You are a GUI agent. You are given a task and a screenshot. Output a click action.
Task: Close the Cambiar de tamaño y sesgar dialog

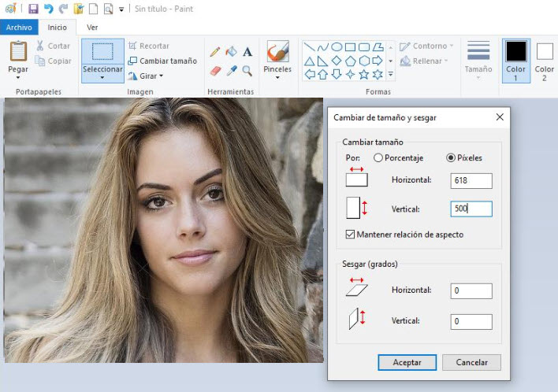pos(500,117)
